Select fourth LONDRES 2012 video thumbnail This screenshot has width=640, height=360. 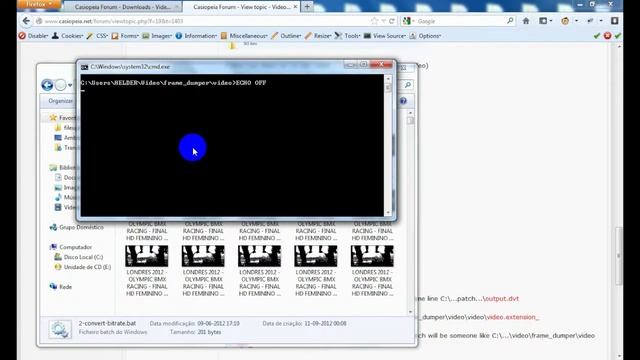(316, 256)
